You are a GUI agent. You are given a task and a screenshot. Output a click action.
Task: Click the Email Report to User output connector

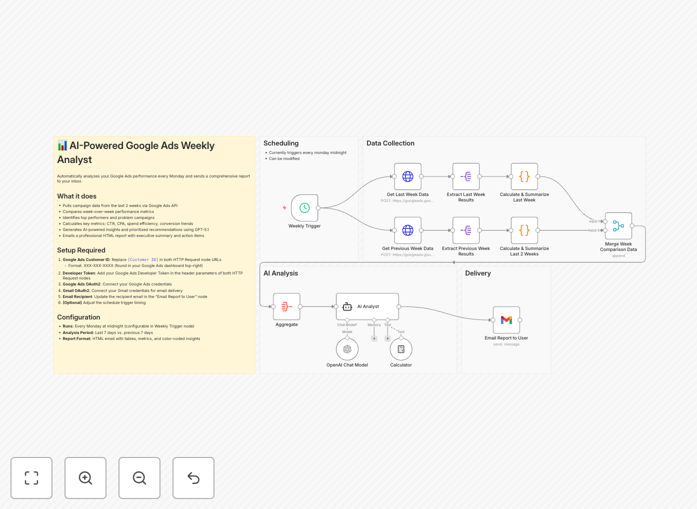(520, 320)
